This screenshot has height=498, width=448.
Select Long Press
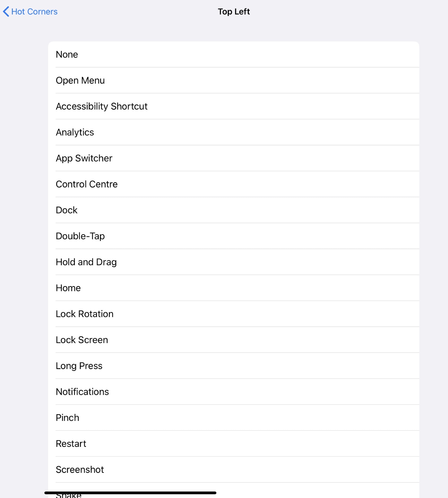click(x=79, y=366)
